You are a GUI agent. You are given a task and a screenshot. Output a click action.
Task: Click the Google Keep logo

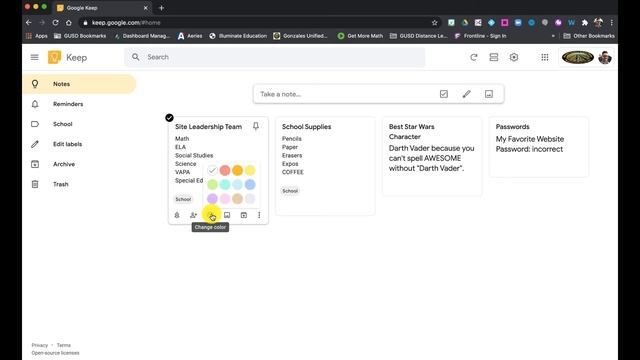click(x=54, y=57)
